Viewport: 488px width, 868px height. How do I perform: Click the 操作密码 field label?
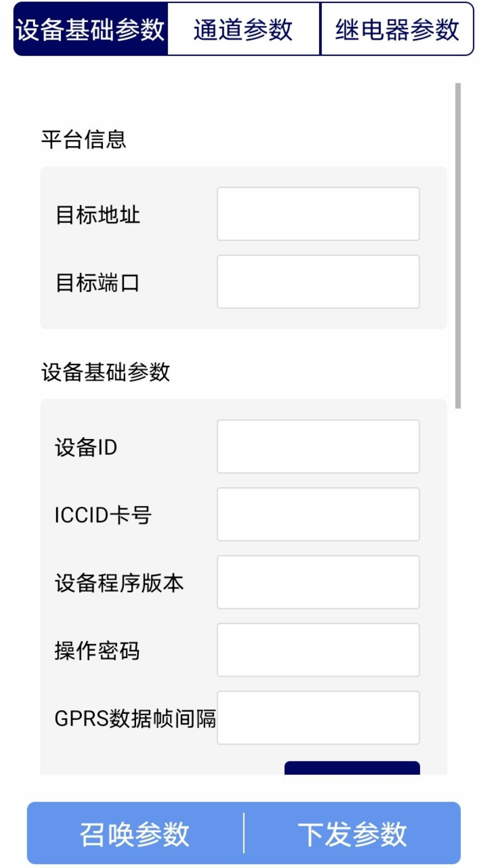coord(98,651)
